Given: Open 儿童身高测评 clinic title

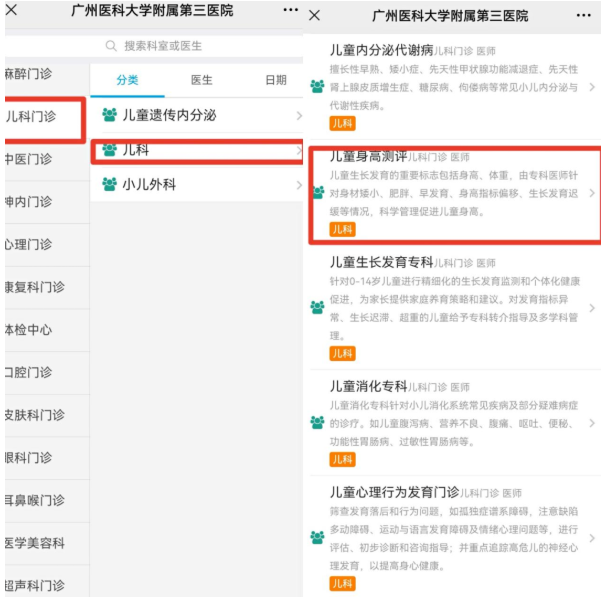Looking at the screenshot, I should tap(368, 156).
